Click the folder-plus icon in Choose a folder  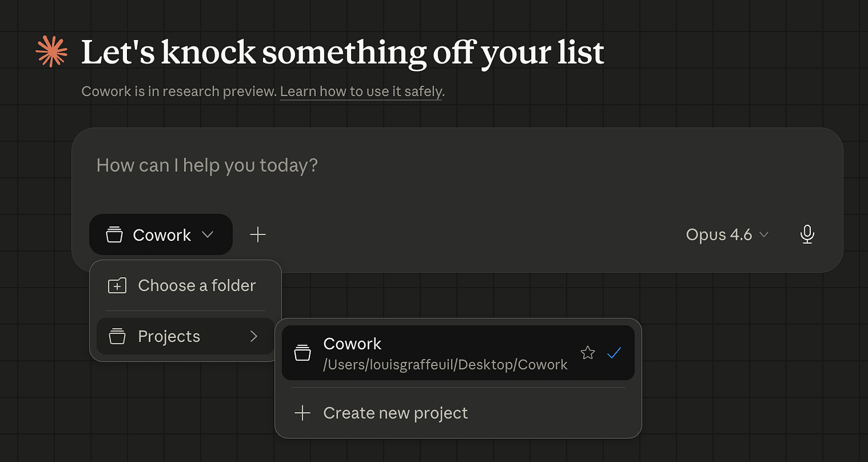tap(117, 286)
